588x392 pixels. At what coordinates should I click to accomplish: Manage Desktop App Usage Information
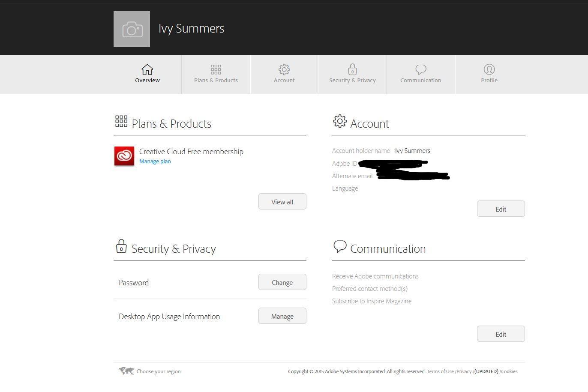pyautogui.click(x=282, y=316)
